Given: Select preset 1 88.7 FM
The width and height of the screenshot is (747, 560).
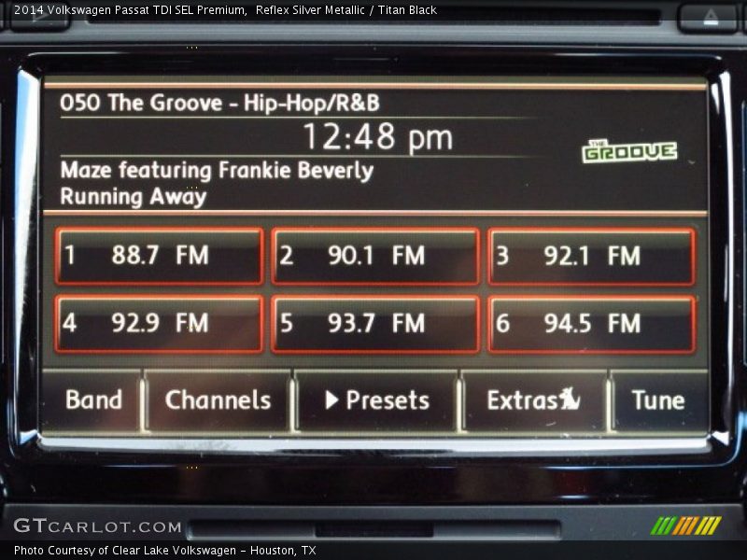Looking at the screenshot, I should coord(159,256).
